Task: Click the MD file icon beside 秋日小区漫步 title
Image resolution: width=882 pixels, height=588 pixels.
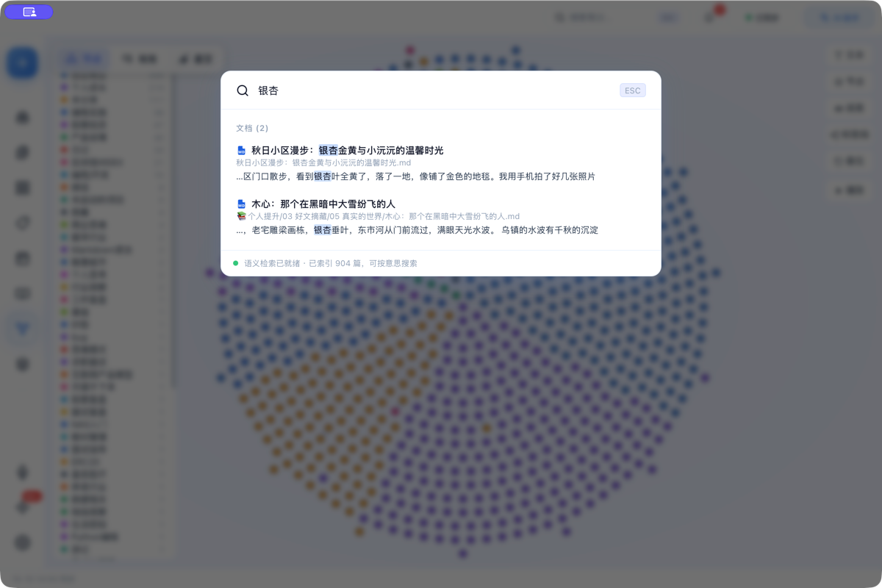Action: pyautogui.click(x=241, y=150)
